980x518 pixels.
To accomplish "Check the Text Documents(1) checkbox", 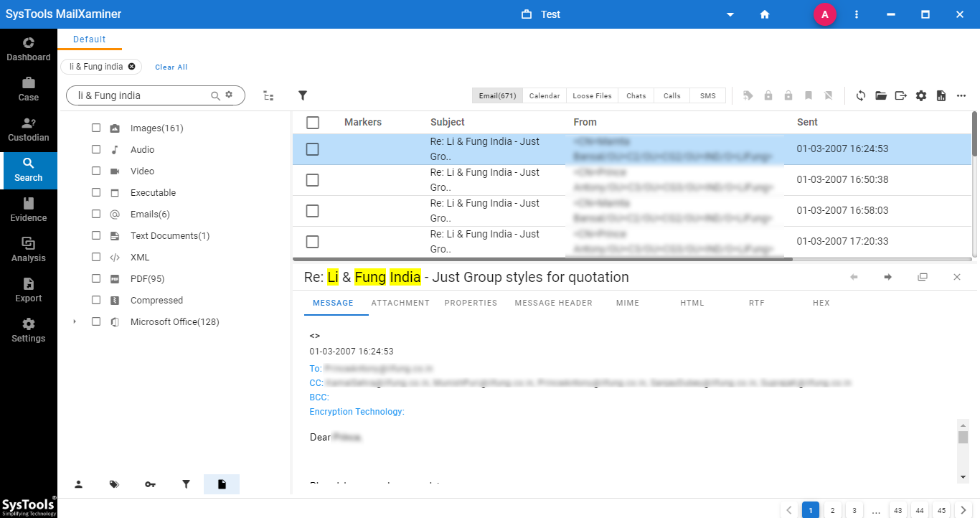I will 96,235.
